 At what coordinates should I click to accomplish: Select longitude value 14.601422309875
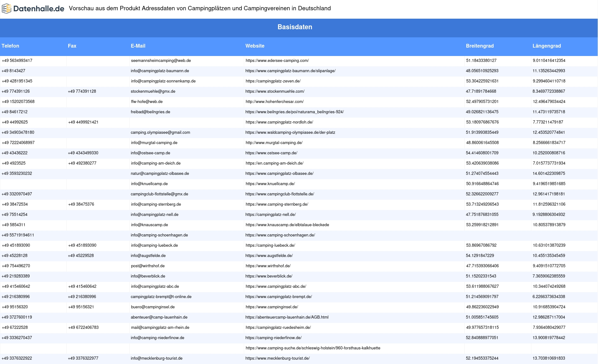pyautogui.click(x=549, y=174)
